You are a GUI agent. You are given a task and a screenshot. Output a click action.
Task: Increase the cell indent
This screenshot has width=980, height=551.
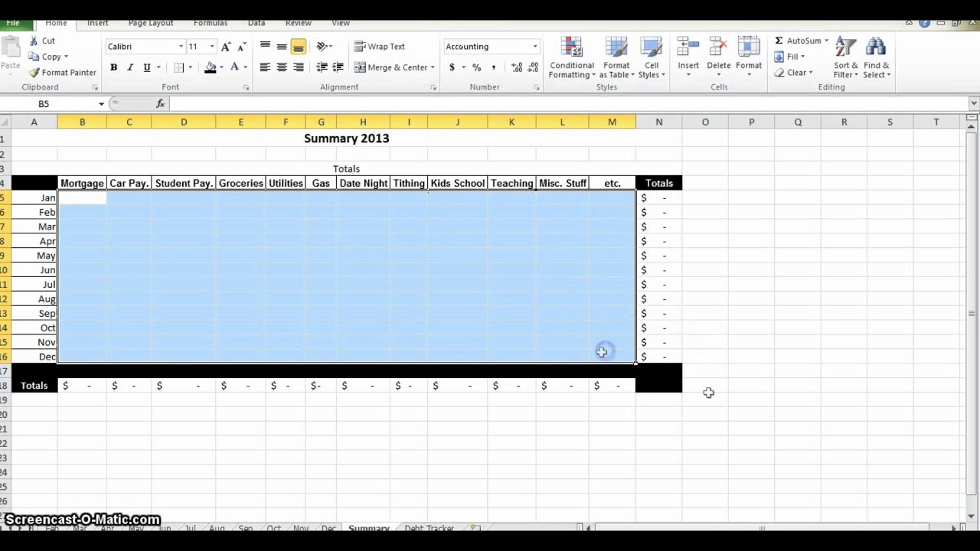[338, 67]
